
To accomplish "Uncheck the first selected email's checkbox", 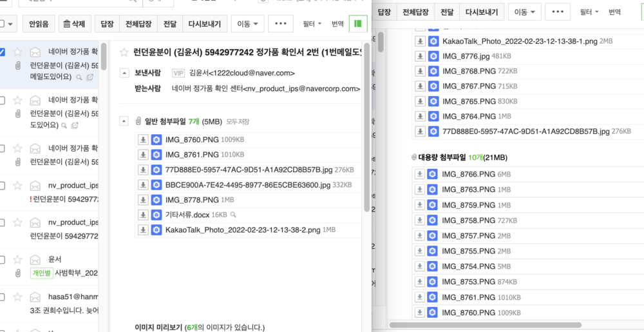I will (2, 52).
